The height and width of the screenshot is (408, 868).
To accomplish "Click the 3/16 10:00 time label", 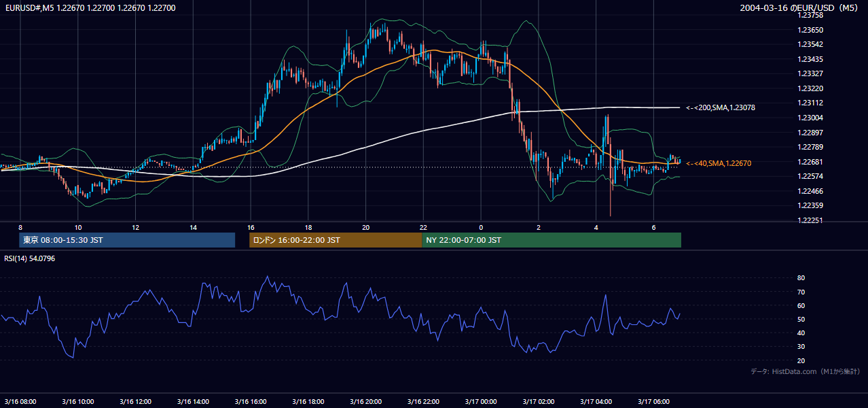I will click(78, 401).
